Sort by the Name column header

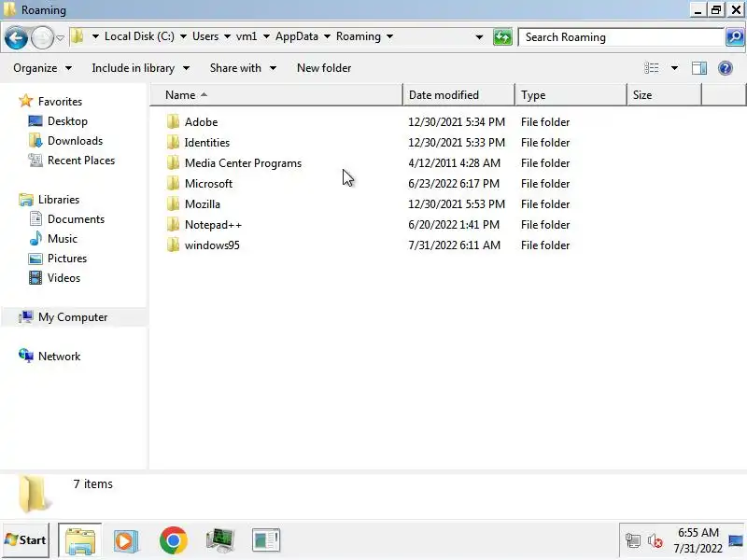(x=277, y=95)
